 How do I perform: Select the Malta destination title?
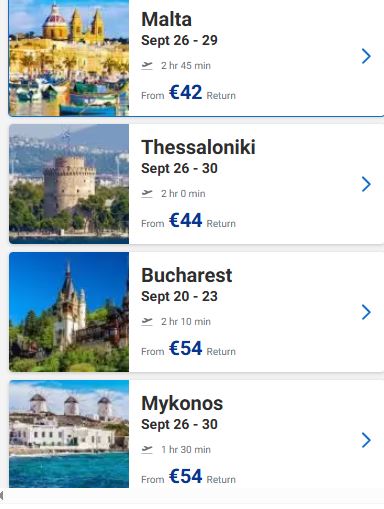coord(166,19)
